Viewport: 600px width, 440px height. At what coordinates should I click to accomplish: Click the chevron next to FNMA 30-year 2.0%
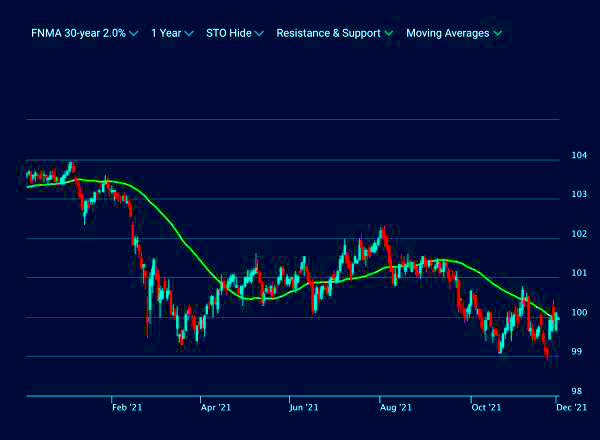(134, 34)
